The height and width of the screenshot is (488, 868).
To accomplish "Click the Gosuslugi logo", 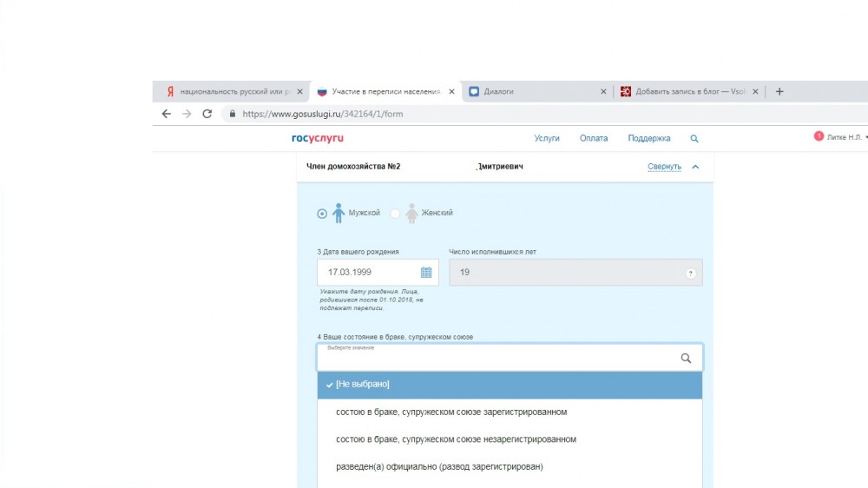I will [x=318, y=138].
